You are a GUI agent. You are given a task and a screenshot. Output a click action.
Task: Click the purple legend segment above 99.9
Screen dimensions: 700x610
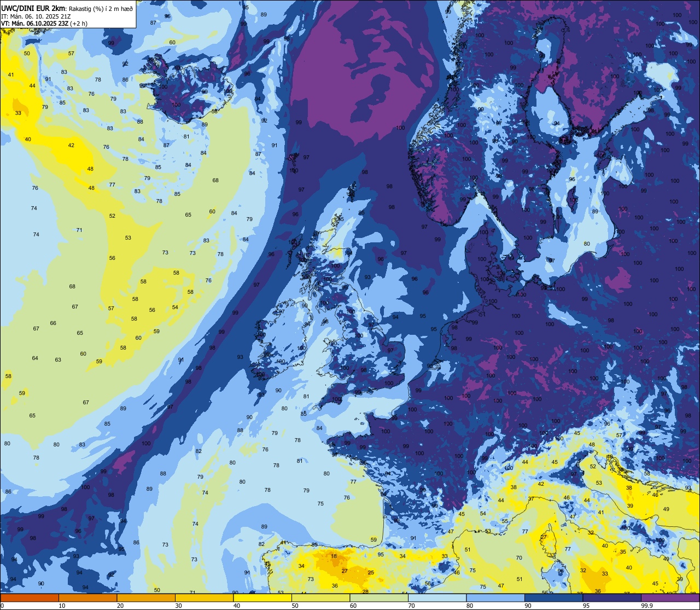pos(670,597)
